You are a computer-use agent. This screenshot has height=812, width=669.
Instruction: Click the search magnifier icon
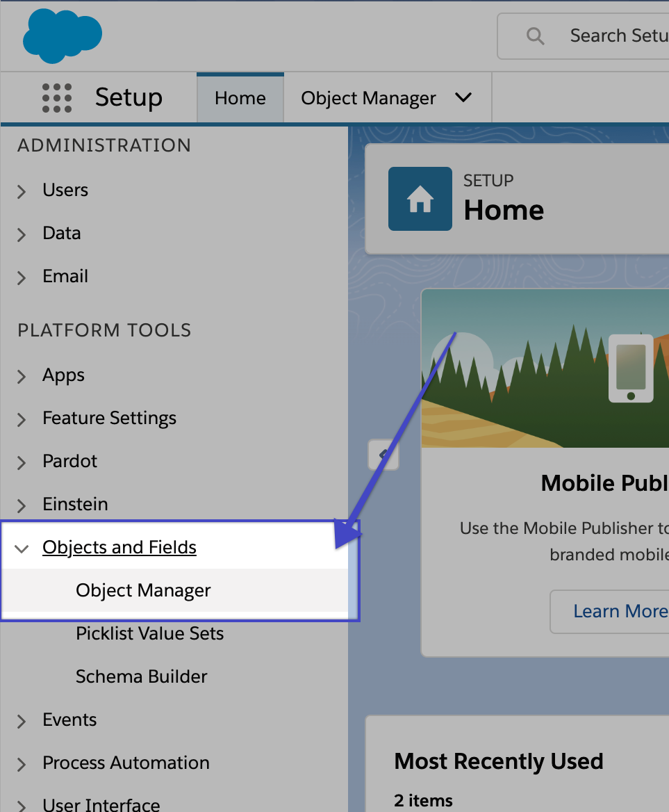tap(535, 36)
